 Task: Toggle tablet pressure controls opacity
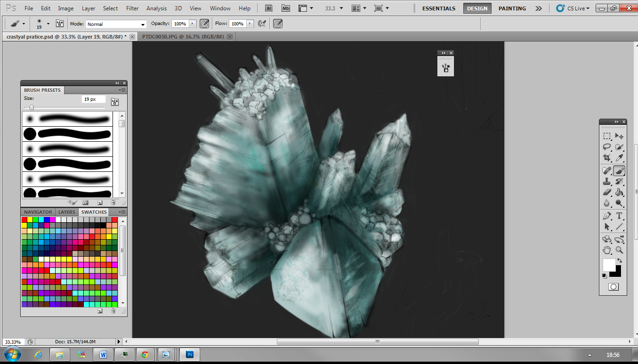pyautogui.click(x=204, y=24)
